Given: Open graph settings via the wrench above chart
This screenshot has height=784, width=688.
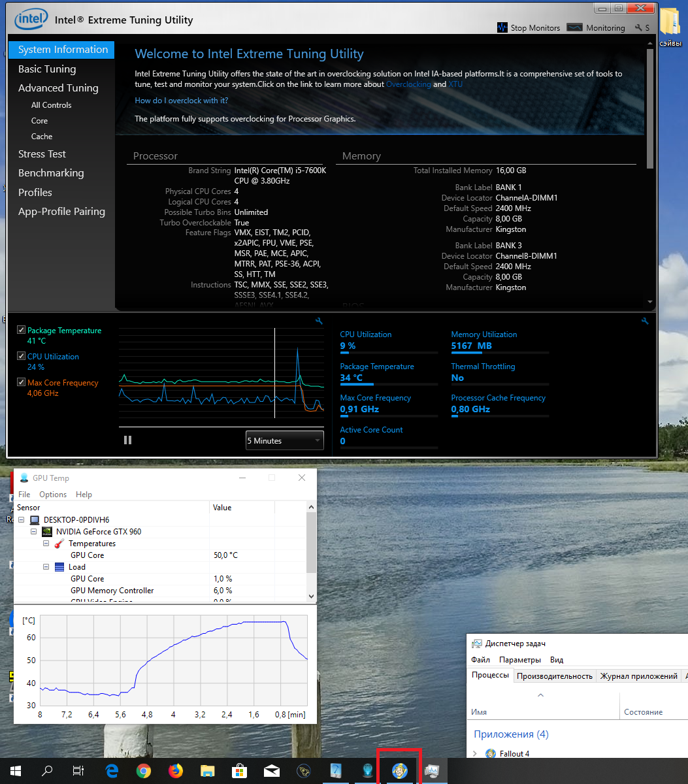Looking at the screenshot, I should pos(319,321).
